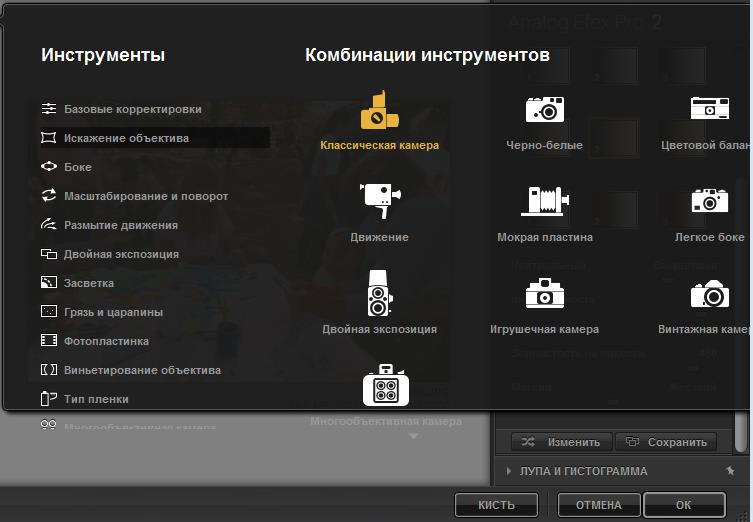This screenshot has width=753, height=522.
Task: Select the Мокрая пластина bellows camera icon
Action: click(x=545, y=201)
